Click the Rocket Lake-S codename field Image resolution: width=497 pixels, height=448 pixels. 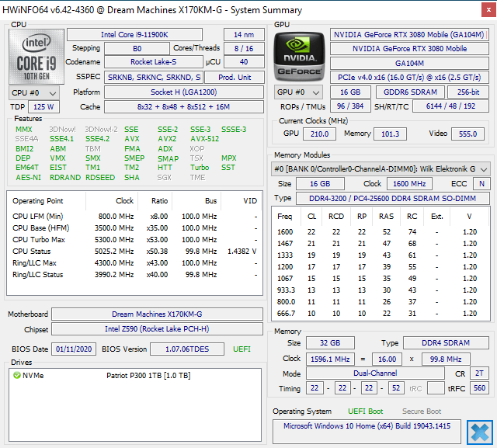[154, 62]
